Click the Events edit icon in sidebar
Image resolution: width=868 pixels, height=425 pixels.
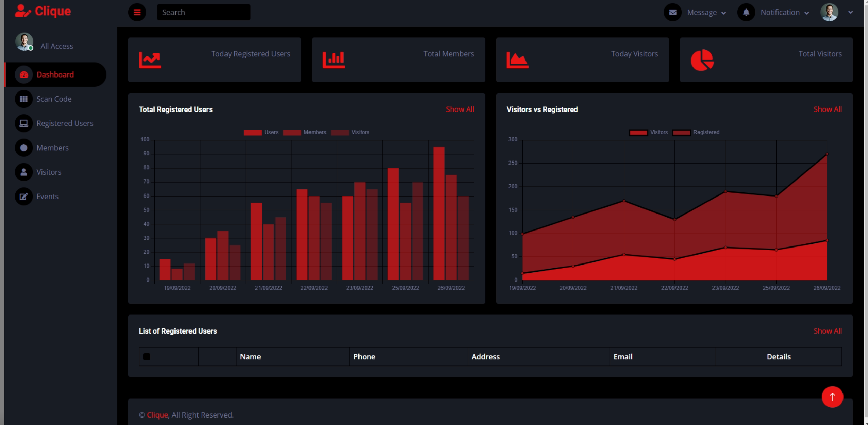coord(23,197)
